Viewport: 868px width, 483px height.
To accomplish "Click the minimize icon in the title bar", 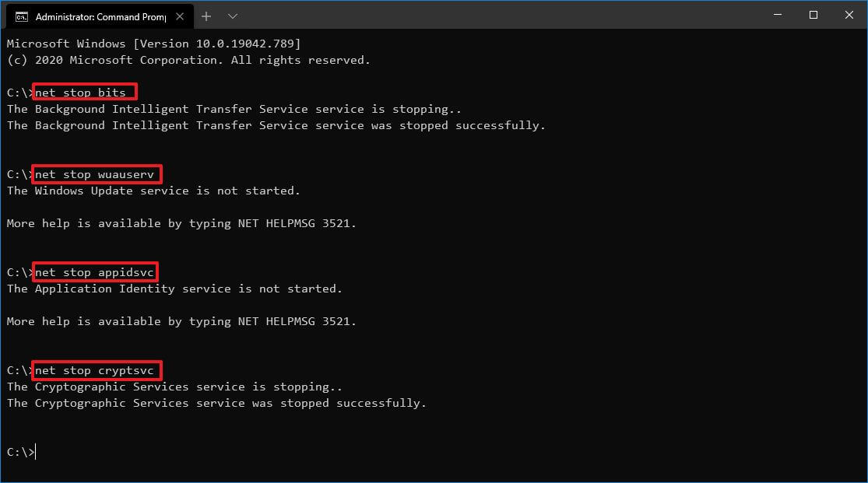I will (x=776, y=15).
